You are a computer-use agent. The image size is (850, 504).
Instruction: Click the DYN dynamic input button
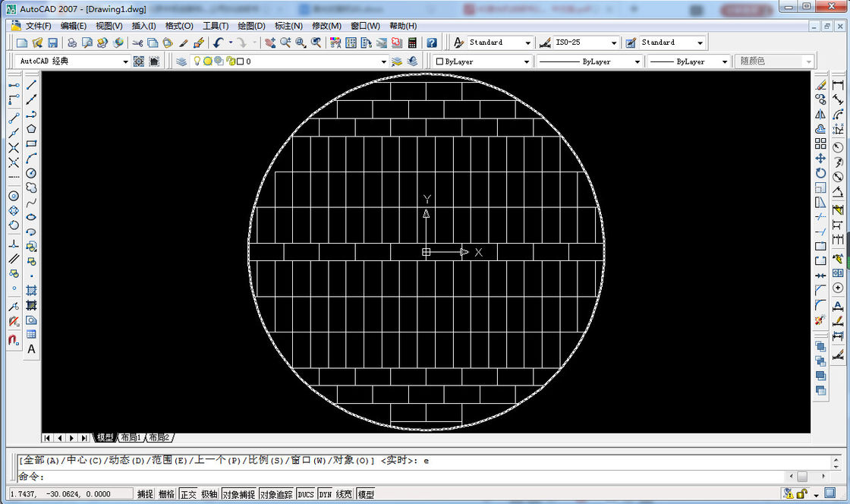coord(325,494)
